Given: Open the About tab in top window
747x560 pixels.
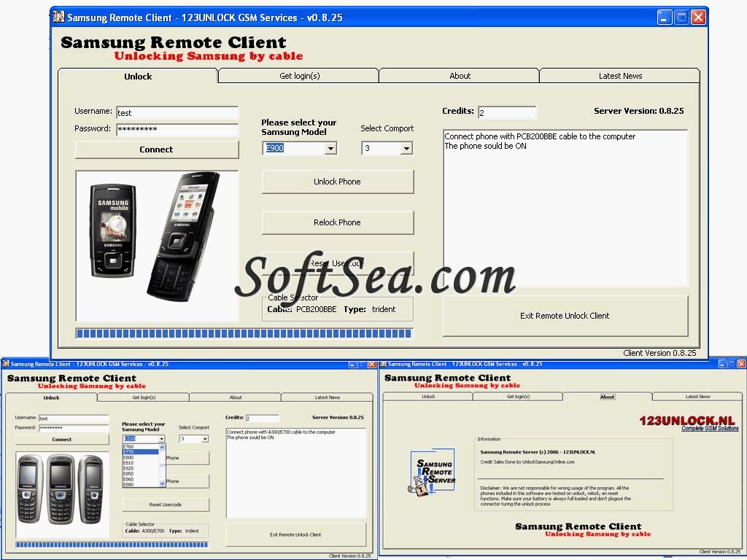Looking at the screenshot, I should [460, 76].
